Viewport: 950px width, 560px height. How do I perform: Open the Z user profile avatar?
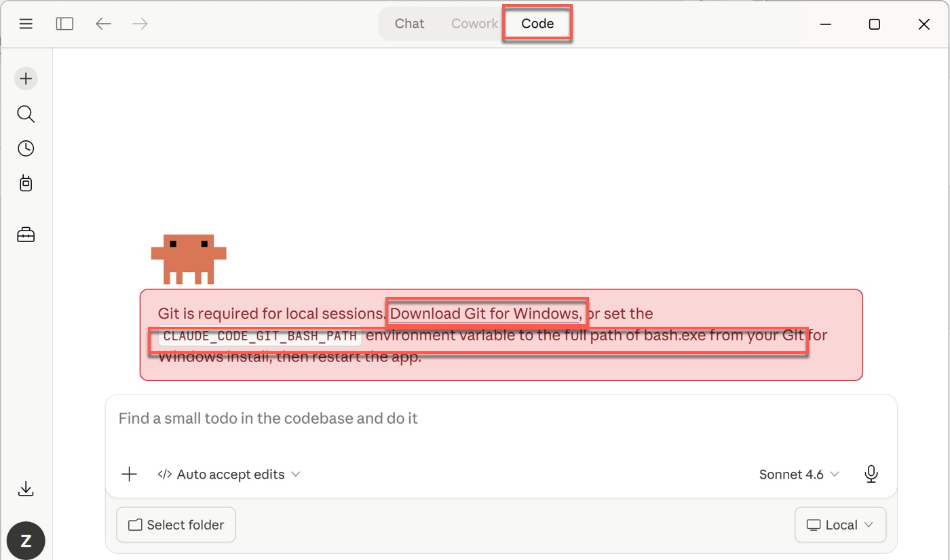tap(26, 541)
